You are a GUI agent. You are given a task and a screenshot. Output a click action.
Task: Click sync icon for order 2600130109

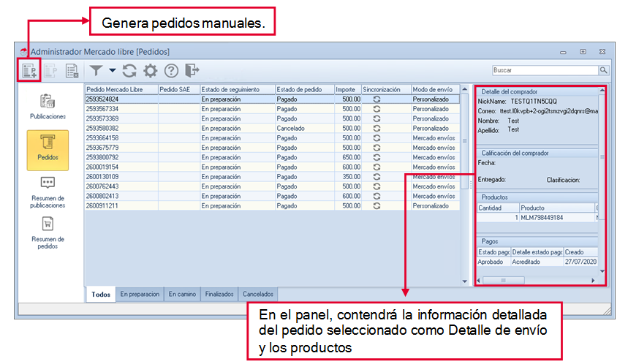(x=377, y=177)
